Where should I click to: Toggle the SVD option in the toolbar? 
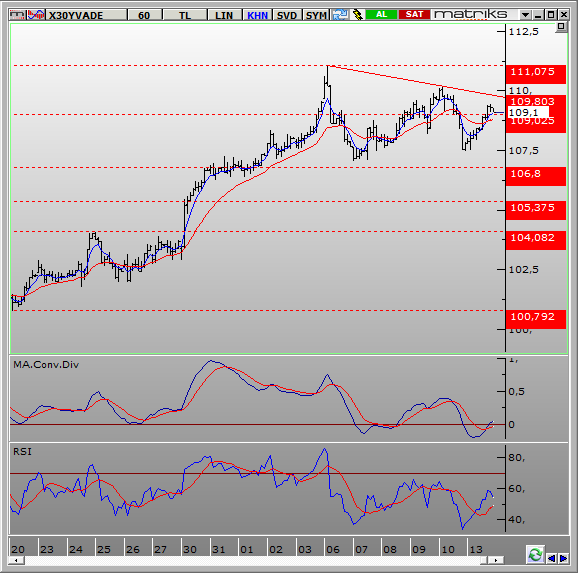click(287, 15)
